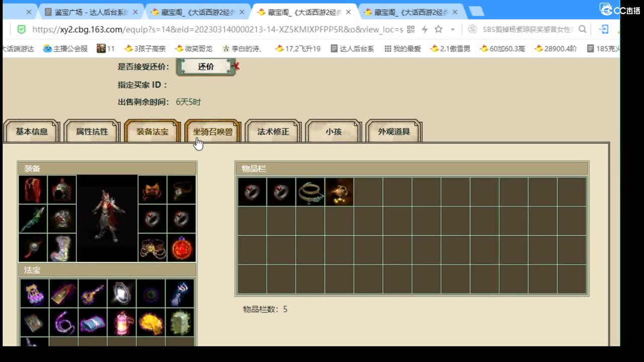Open the 17,2飞升19 bookmark
The width and height of the screenshot is (644, 362).
click(x=298, y=49)
